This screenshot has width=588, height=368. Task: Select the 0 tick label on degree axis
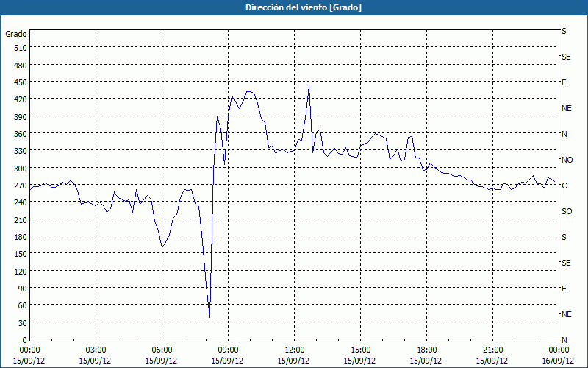25,340
